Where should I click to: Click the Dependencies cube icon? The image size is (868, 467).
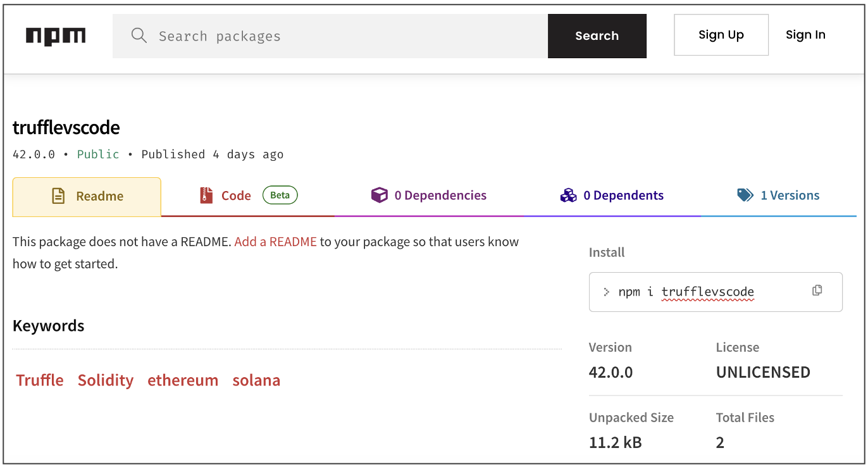click(x=380, y=195)
